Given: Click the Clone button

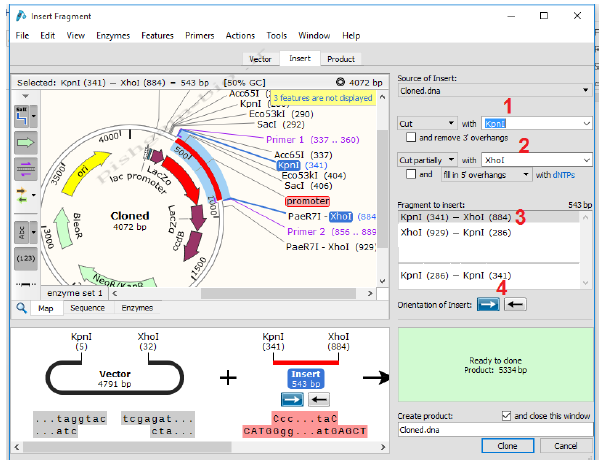Looking at the screenshot, I should 507,445.
